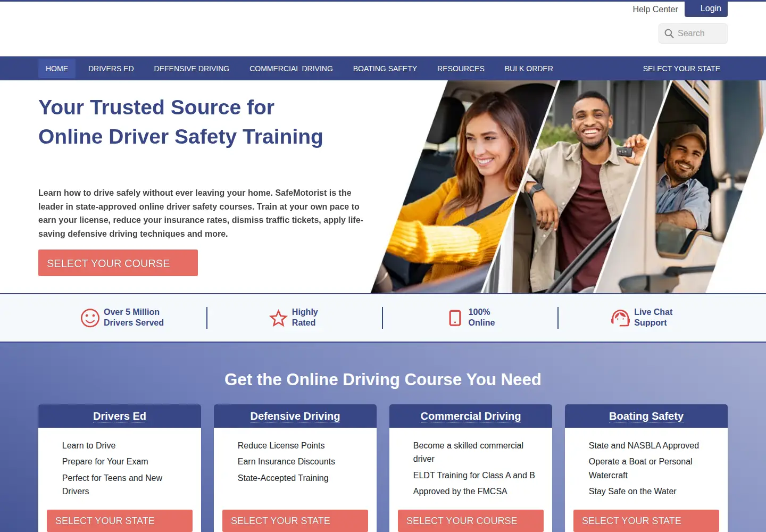Click 'Get the Online Driving Course You Need' heading
The height and width of the screenshot is (532, 766).
tap(383, 379)
